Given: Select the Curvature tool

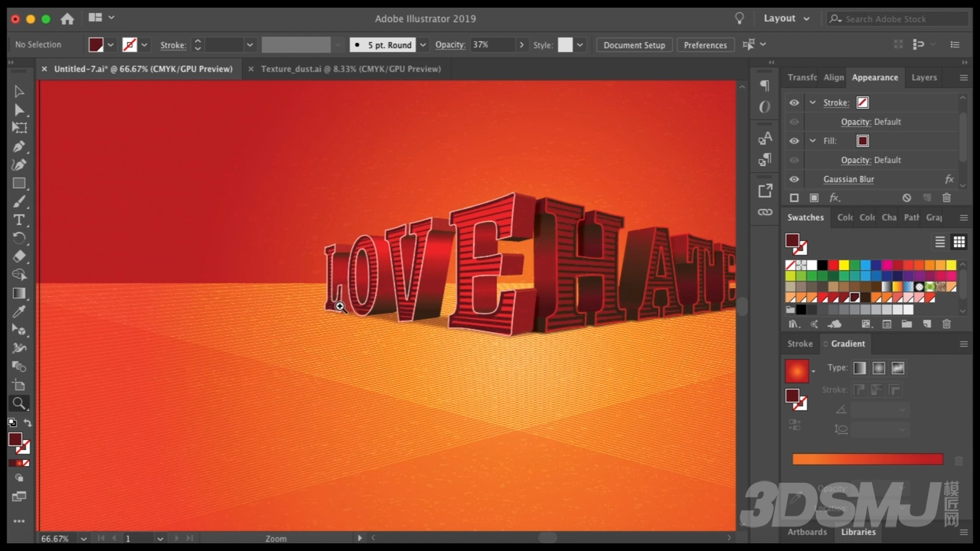Looking at the screenshot, I should 19,165.
